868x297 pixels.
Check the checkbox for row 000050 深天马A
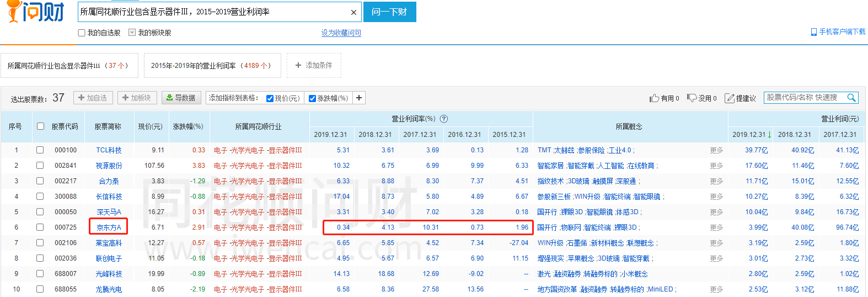click(40, 212)
